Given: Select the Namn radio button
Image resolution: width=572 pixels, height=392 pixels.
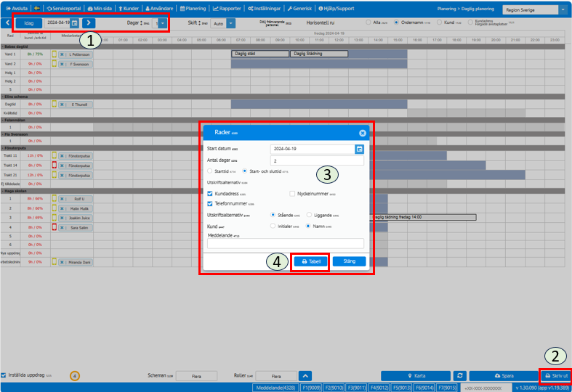Looking at the screenshot, I should click(308, 226).
